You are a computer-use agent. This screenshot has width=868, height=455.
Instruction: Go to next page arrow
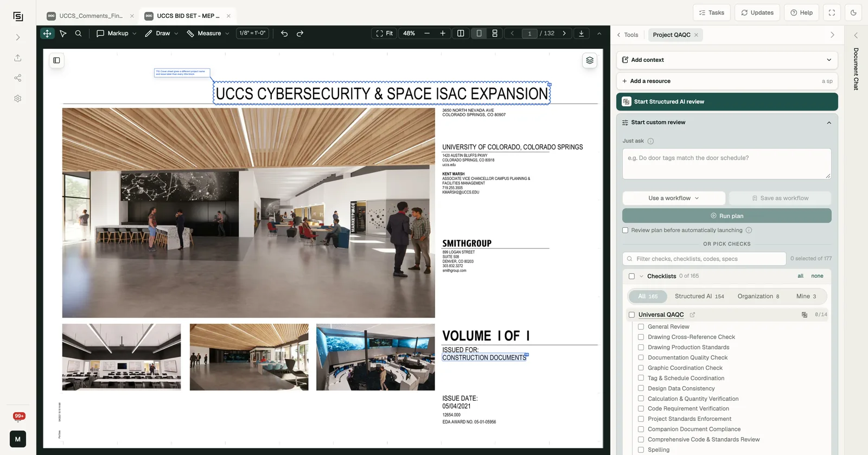(x=564, y=34)
